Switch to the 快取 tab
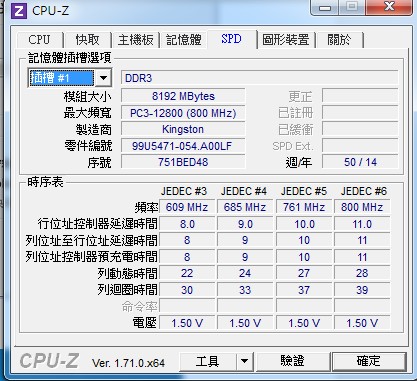 tap(87, 40)
